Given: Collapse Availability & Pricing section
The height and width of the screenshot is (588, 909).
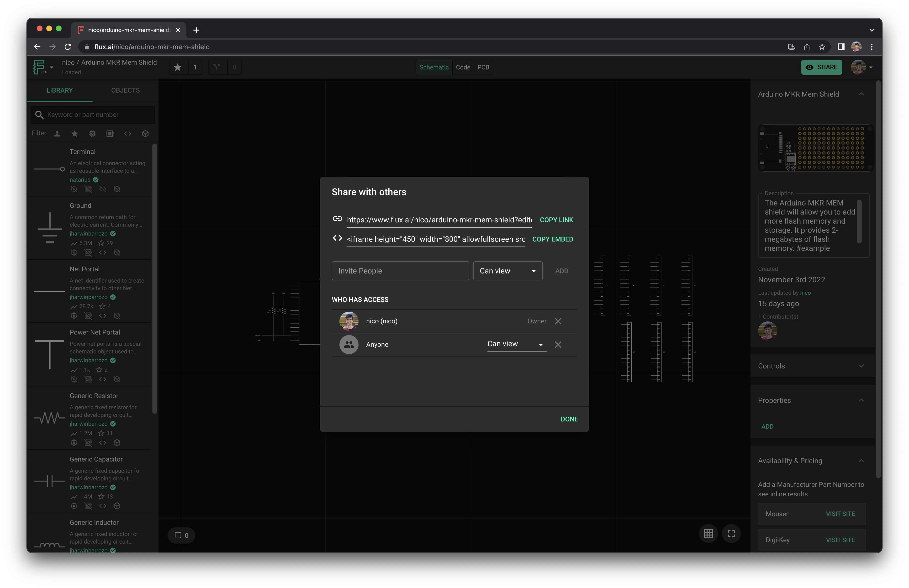Looking at the screenshot, I should tap(861, 461).
